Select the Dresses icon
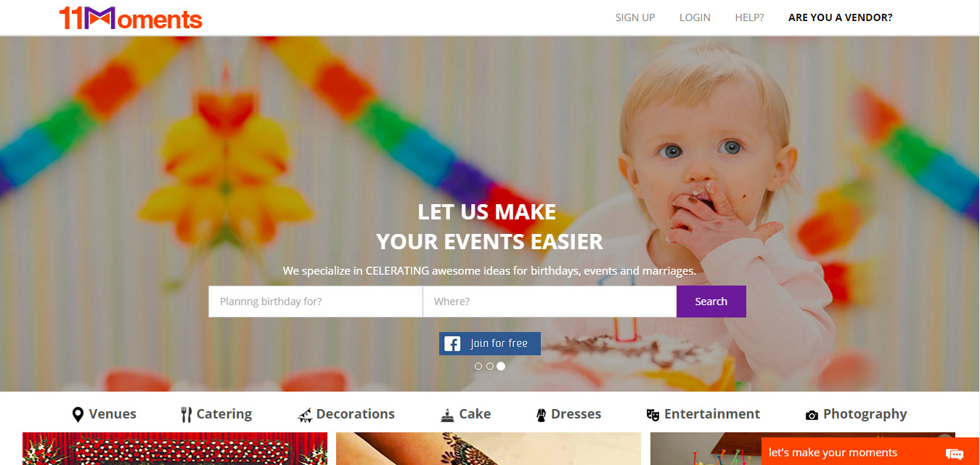Screen dimensions: 980x465 (x=541, y=416)
